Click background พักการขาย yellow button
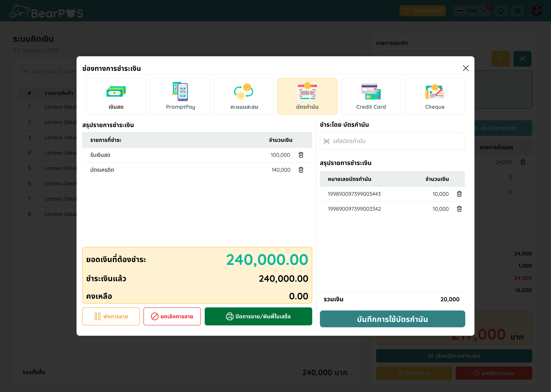Screen dimensions: 551x392 (x=414, y=373)
